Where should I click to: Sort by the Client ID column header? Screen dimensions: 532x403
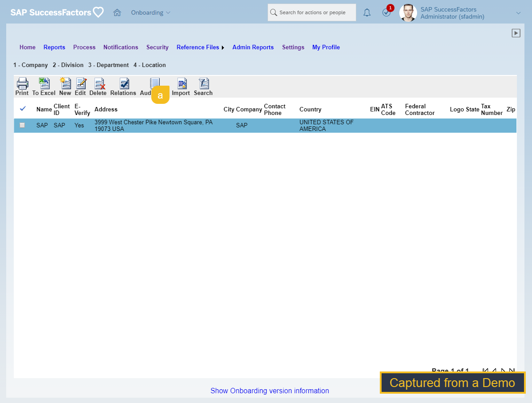click(x=62, y=109)
